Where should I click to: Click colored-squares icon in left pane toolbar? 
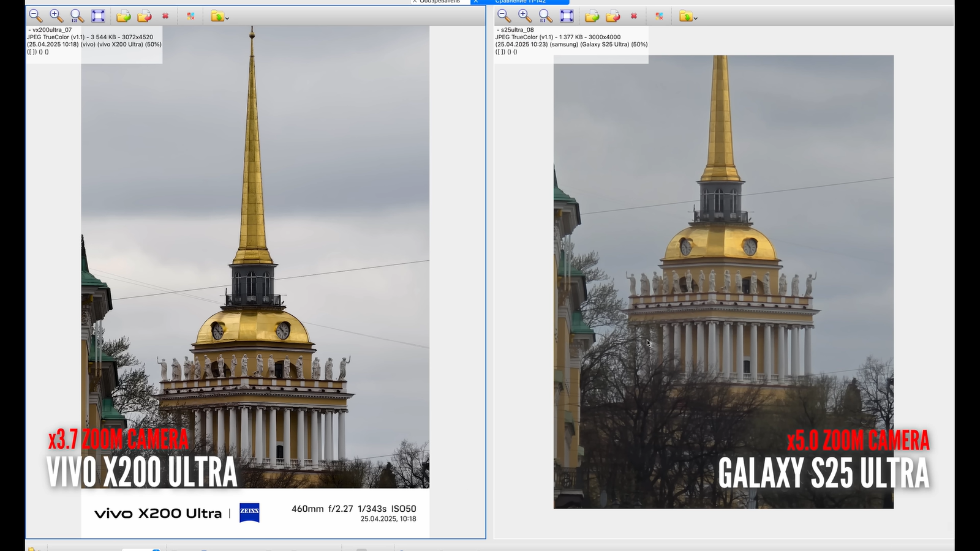pyautogui.click(x=190, y=16)
